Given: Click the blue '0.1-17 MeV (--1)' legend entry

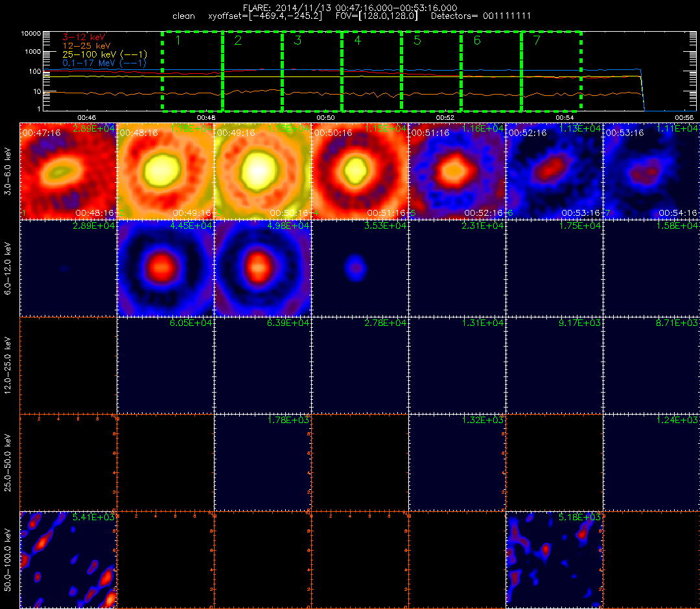Looking at the screenshot, I should pyautogui.click(x=104, y=63).
